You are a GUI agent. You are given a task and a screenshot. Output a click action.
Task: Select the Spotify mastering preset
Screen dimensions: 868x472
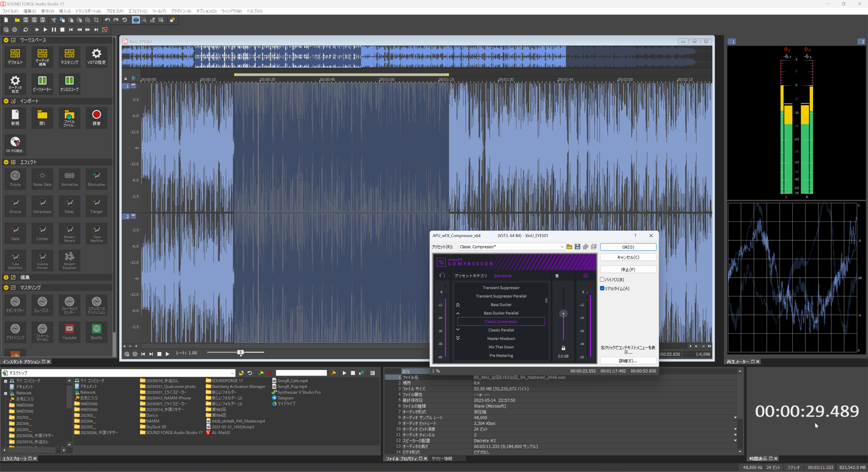coord(96,332)
